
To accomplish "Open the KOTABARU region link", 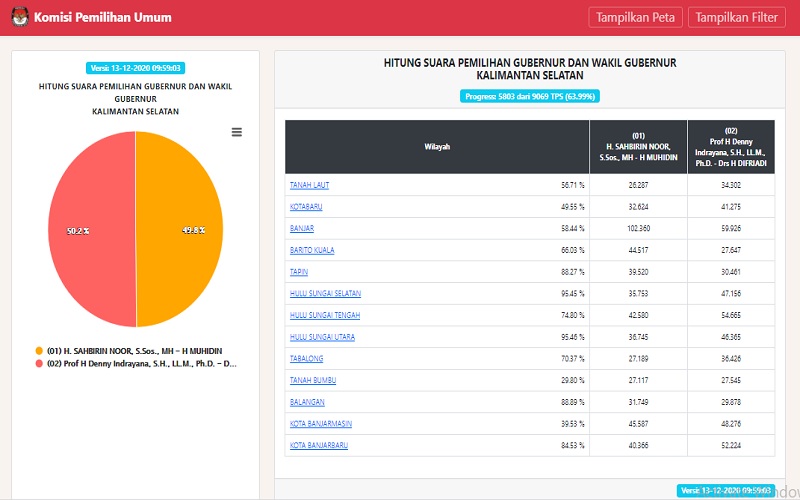I will coord(306,207).
